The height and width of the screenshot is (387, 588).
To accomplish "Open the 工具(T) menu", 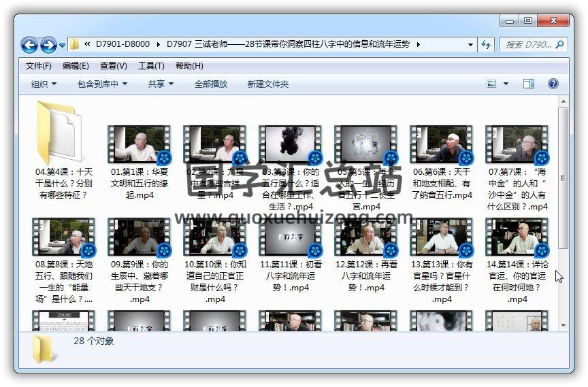I will [x=151, y=66].
